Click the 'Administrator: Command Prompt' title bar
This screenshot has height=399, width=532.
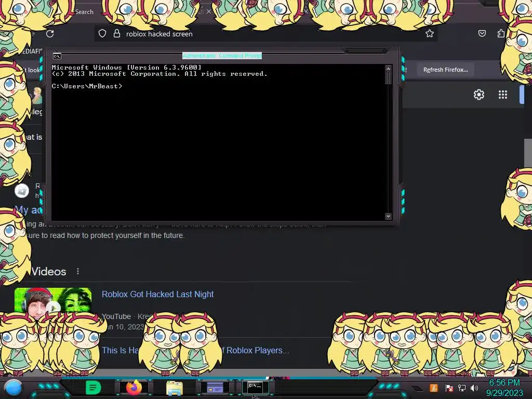tap(222, 55)
